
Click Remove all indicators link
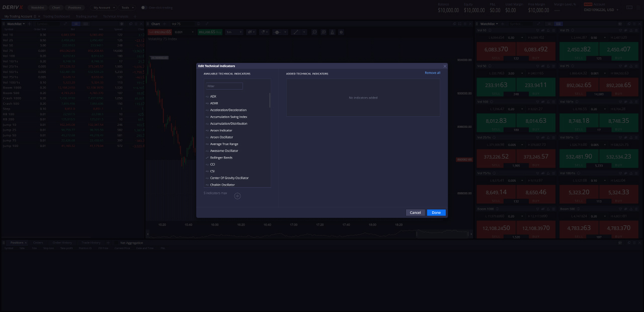point(432,72)
